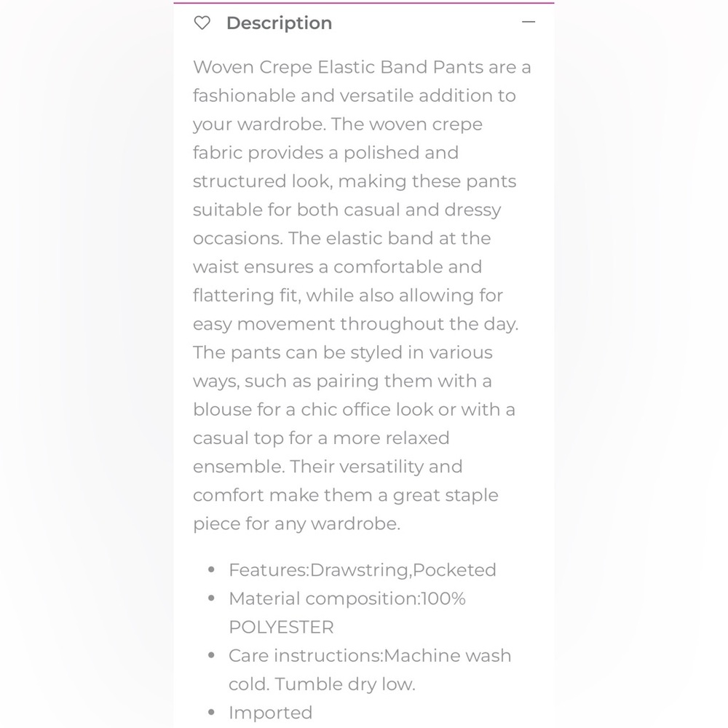Click the Imported list item
This screenshot has width=728, height=728.
point(270,713)
